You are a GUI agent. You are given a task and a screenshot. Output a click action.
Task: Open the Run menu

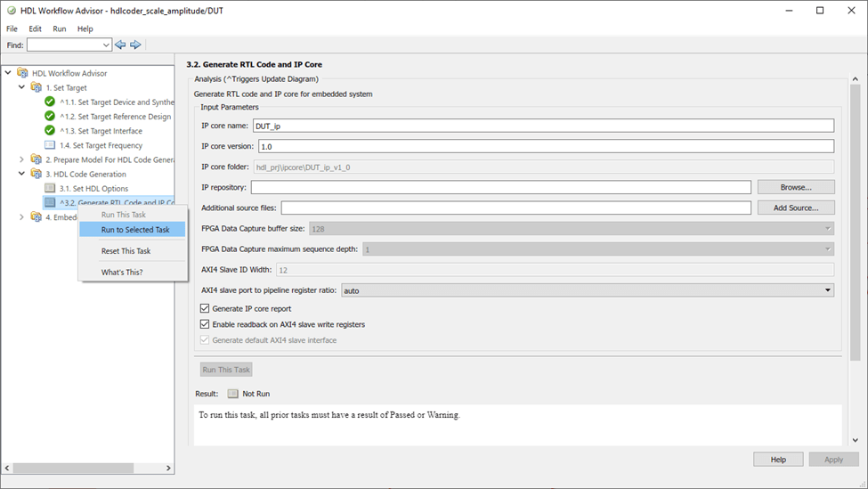click(60, 29)
